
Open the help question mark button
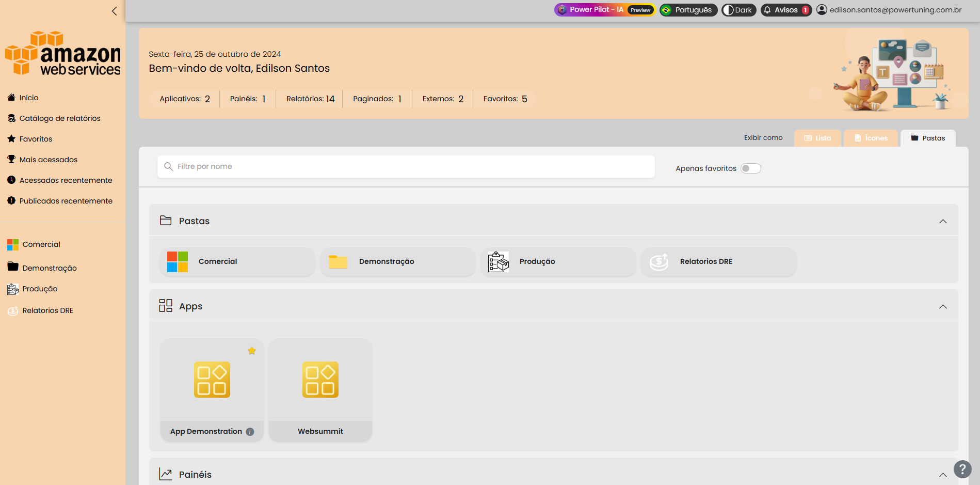point(962,469)
